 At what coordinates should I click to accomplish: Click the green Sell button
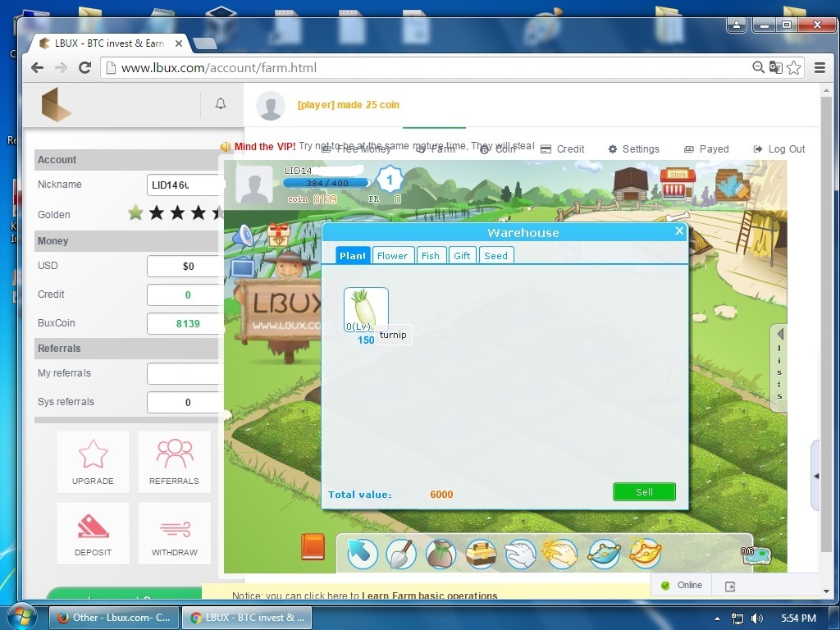point(644,492)
